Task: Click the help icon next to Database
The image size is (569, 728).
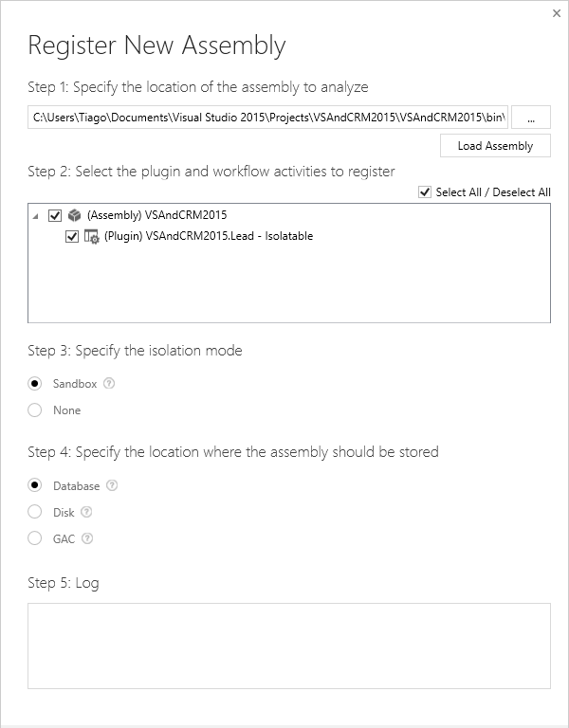Action: [113, 486]
